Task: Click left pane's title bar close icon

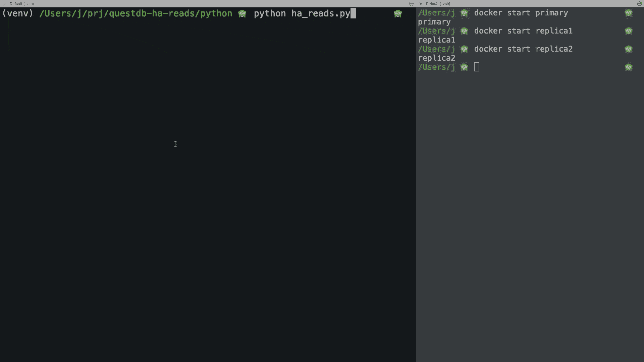Action: tap(4, 4)
